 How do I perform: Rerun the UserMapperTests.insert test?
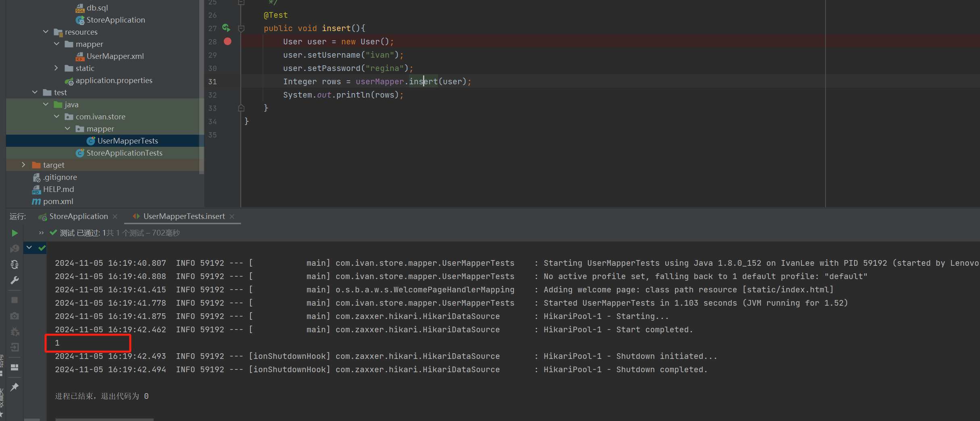[15, 233]
